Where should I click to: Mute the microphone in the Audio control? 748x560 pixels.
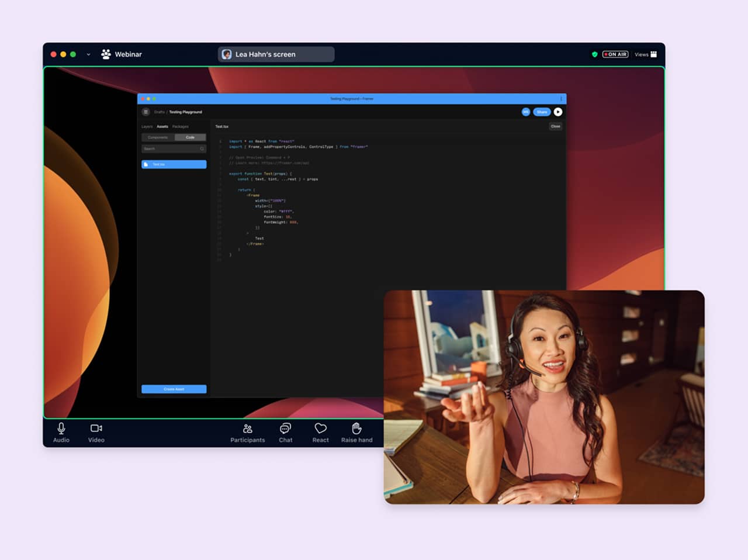(x=61, y=433)
